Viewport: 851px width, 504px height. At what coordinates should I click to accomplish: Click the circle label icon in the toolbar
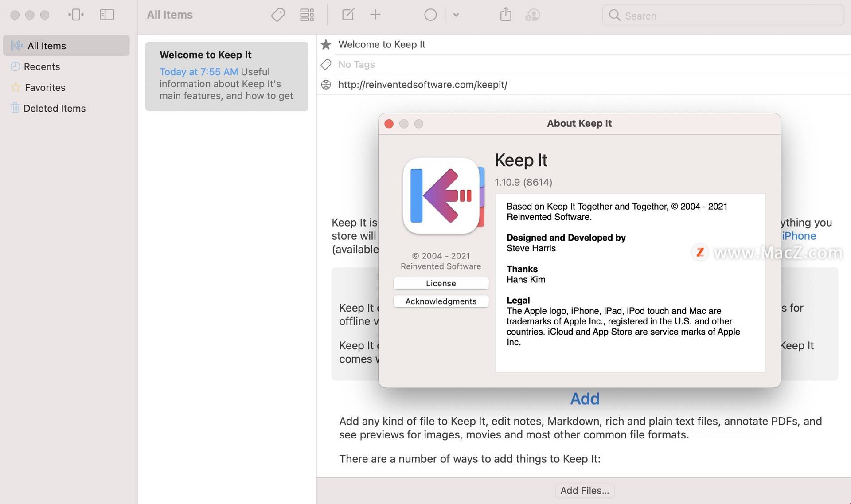tap(430, 15)
